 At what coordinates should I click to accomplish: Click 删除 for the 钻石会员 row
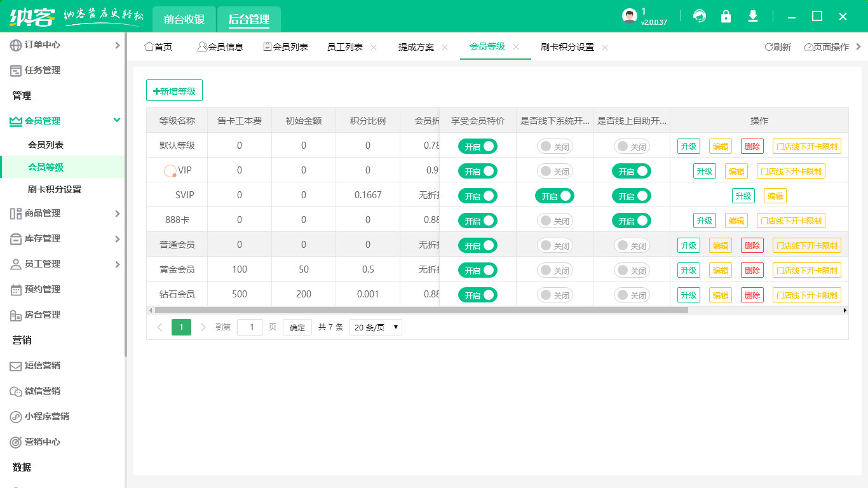click(x=752, y=295)
